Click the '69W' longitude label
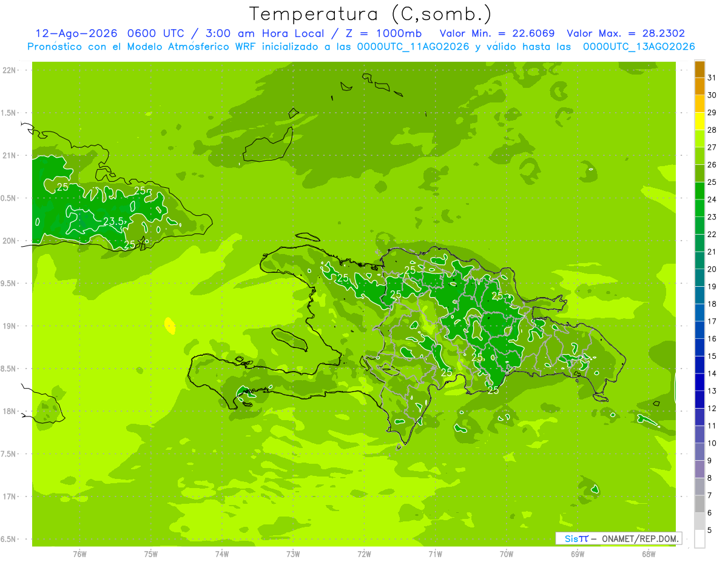 pos(578,554)
